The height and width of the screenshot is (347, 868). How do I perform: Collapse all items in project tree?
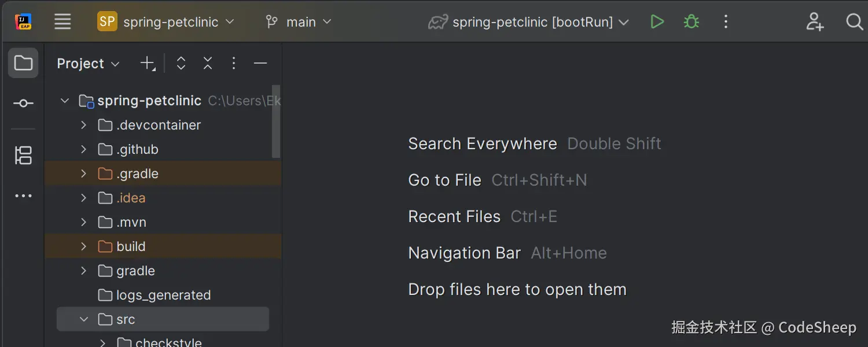208,64
